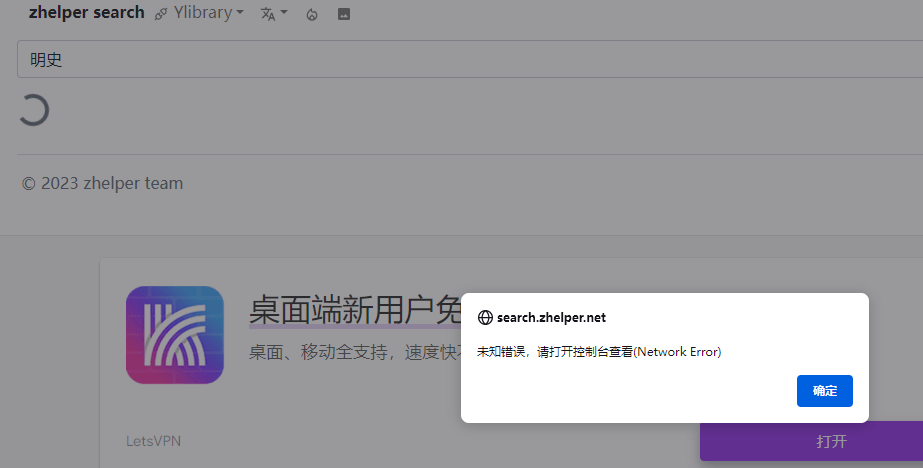The height and width of the screenshot is (468, 923).
Task: Click the ad subtitle 桌面、移动全支持
Action: pyautogui.click(x=355, y=352)
